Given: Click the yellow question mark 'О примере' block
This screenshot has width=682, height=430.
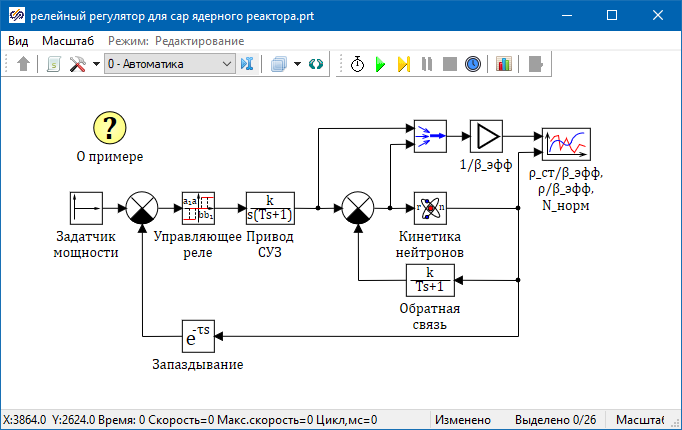Looking at the screenshot, I should tap(110, 128).
